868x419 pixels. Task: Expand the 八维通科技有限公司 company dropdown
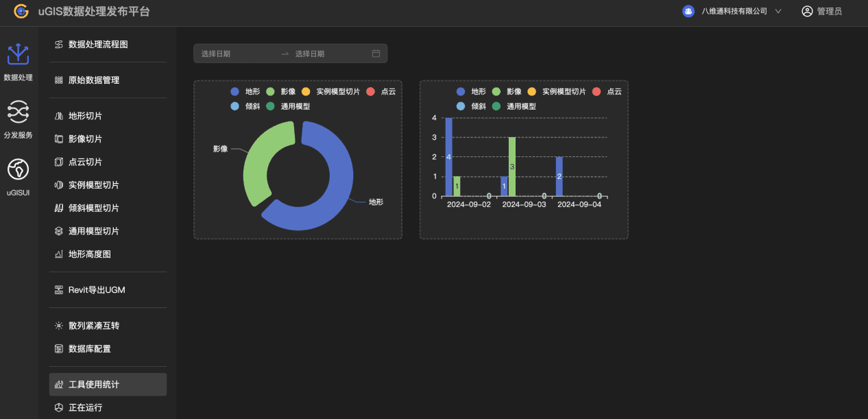tap(777, 12)
